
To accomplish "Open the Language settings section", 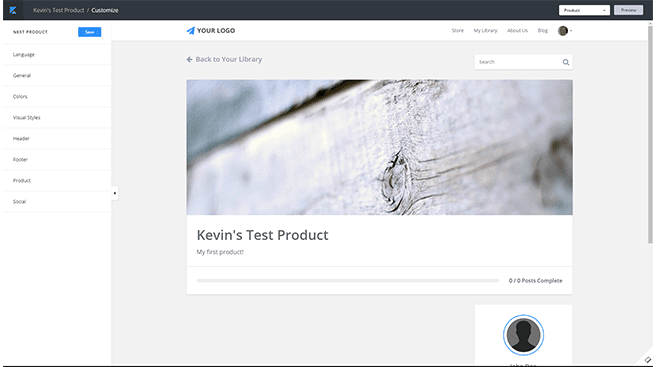I will click(x=57, y=55).
